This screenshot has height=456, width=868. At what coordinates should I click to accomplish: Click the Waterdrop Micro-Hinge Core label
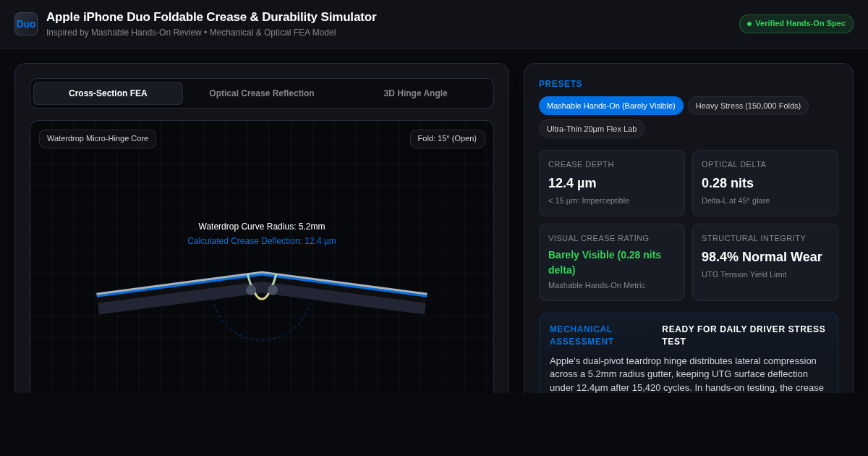click(98, 139)
